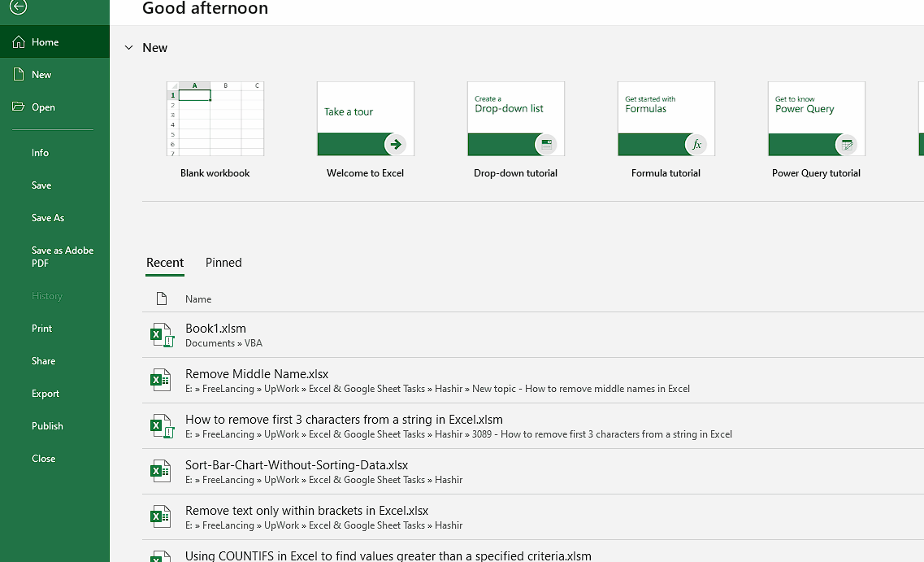Screen dimensions: 924x562
Task: Open the Formula tutorial template thumbnail
Action: pyautogui.click(x=666, y=119)
